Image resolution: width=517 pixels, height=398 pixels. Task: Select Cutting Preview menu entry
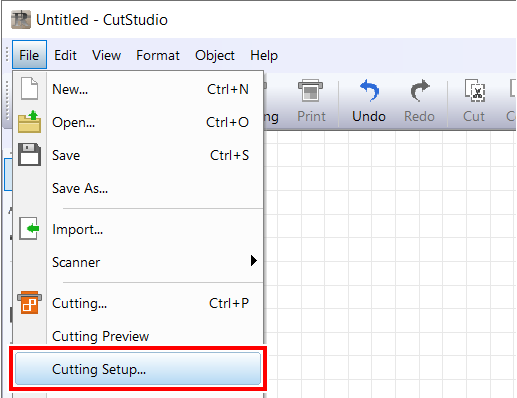pos(138,336)
